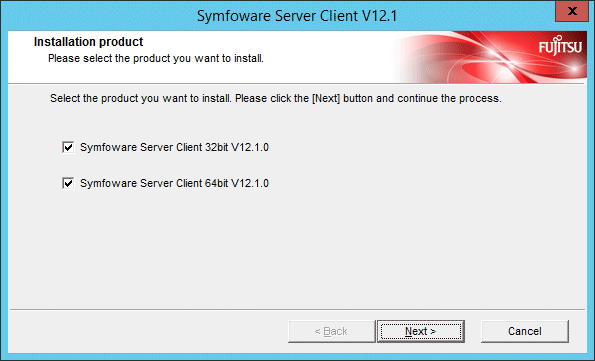Click the separator line above buttons
595x361 pixels.
click(x=298, y=309)
